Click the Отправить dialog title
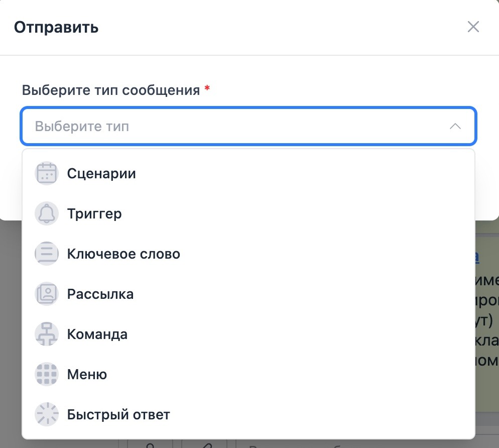The image size is (499, 448). (56, 27)
